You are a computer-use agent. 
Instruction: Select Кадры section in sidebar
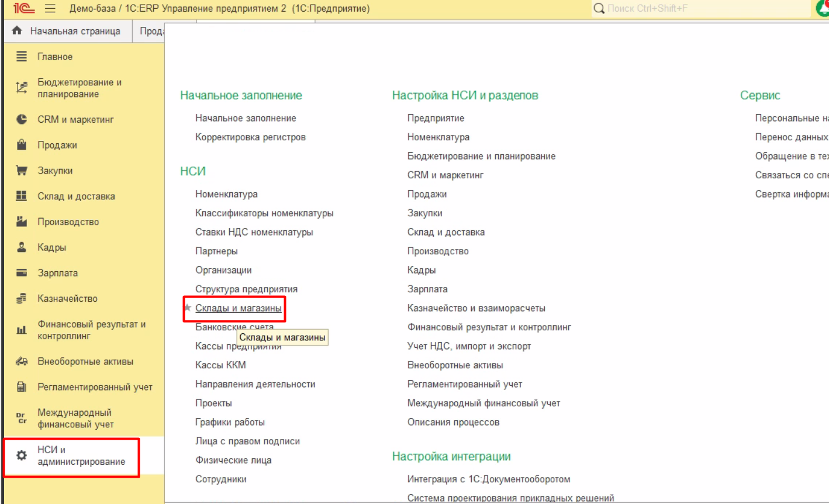[x=51, y=247]
